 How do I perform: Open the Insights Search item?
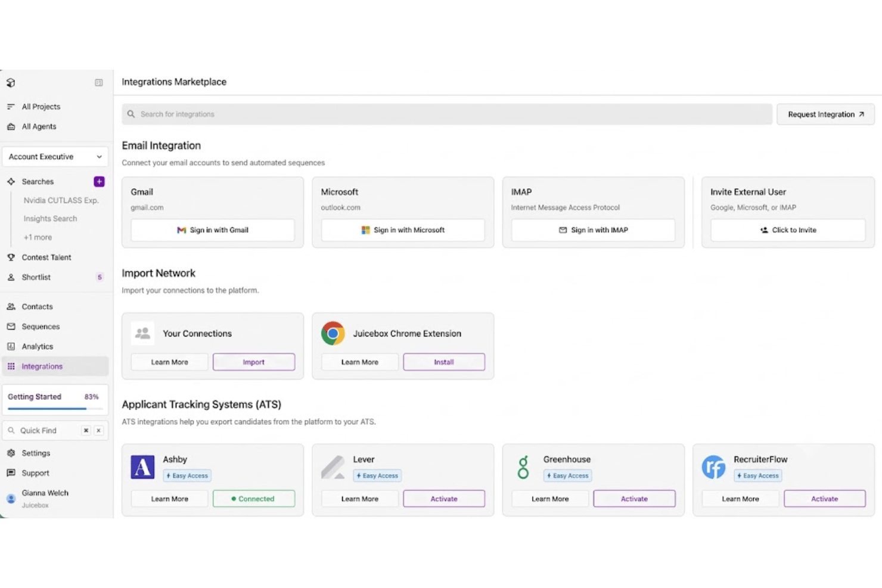pyautogui.click(x=50, y=219)
